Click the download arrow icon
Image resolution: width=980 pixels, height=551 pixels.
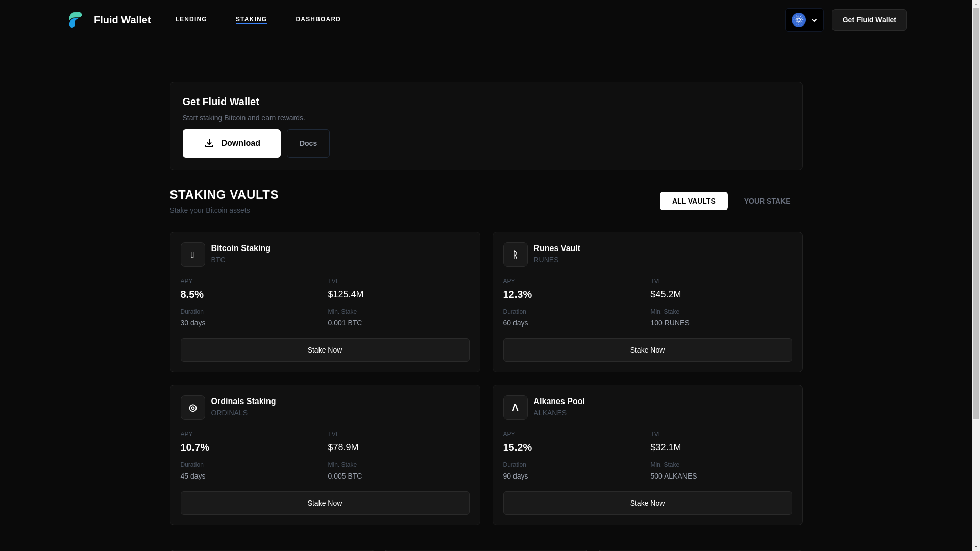pos(209,143)
